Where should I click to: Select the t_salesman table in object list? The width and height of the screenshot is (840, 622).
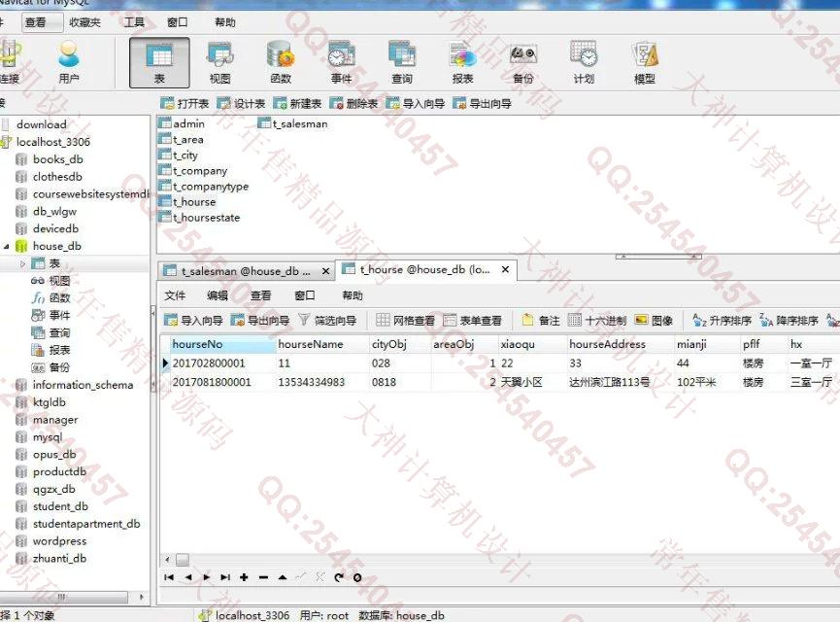293,123
